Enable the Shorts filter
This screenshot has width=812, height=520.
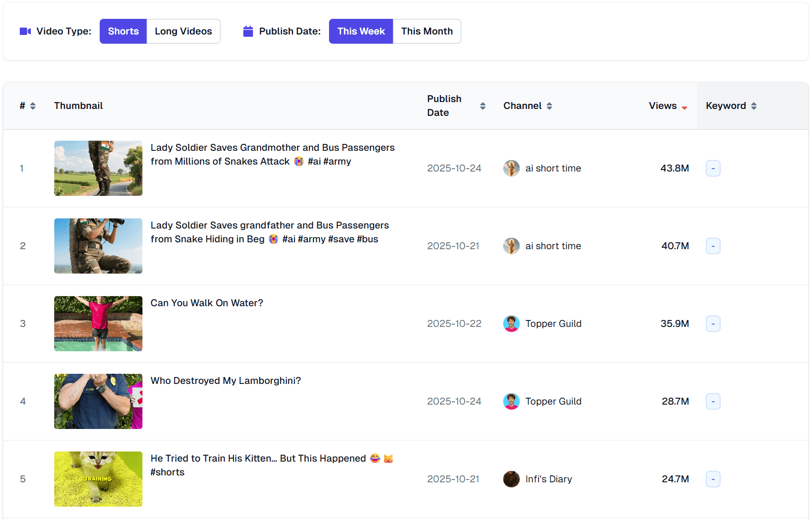[x=123, y=31]
